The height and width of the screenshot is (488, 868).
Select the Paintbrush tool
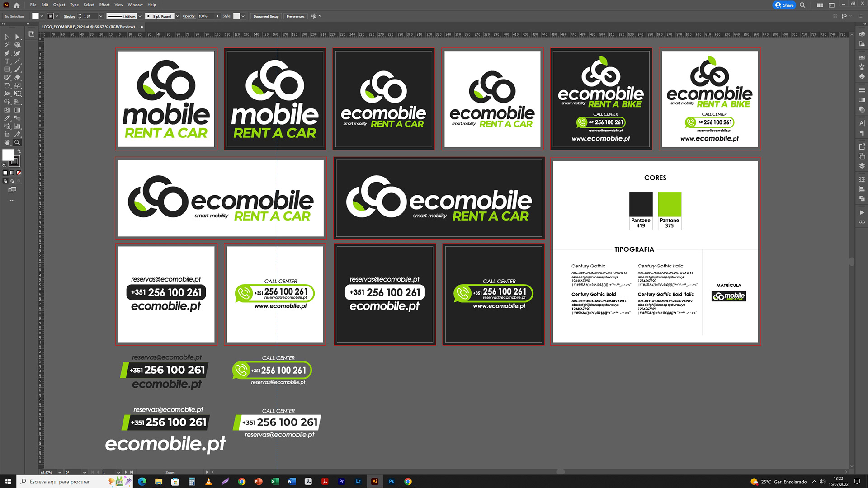click(18, 70)
